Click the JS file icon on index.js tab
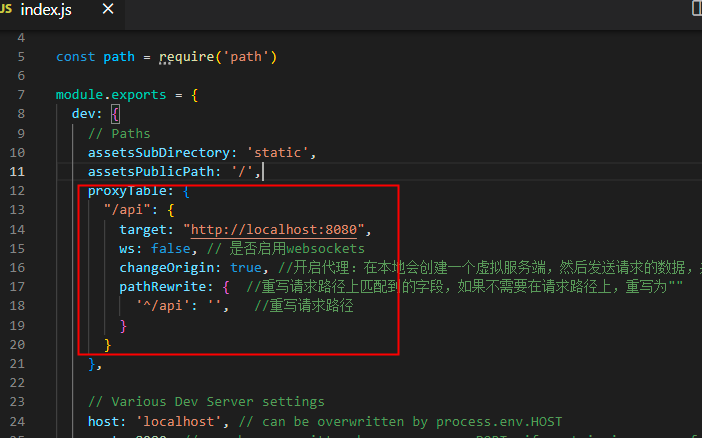The width and height of the screenshot is (702, 438). (x=6, y=9)
